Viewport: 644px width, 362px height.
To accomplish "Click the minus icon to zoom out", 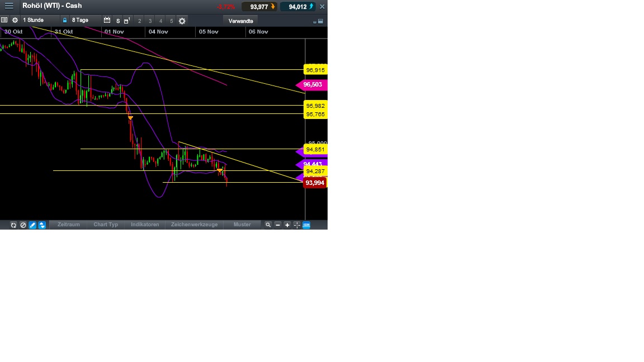I will point(278,225).
